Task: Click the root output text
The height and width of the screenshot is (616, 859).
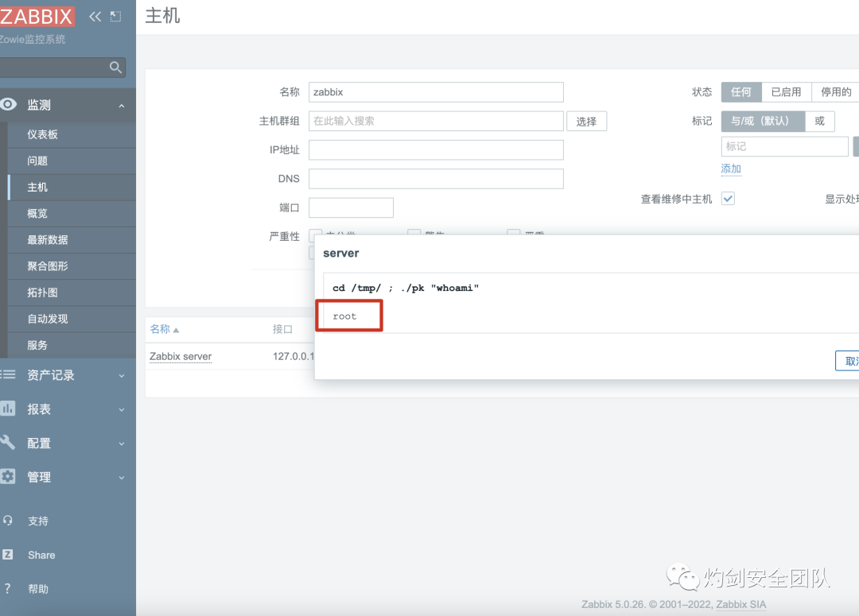Action: coord(344,316)
